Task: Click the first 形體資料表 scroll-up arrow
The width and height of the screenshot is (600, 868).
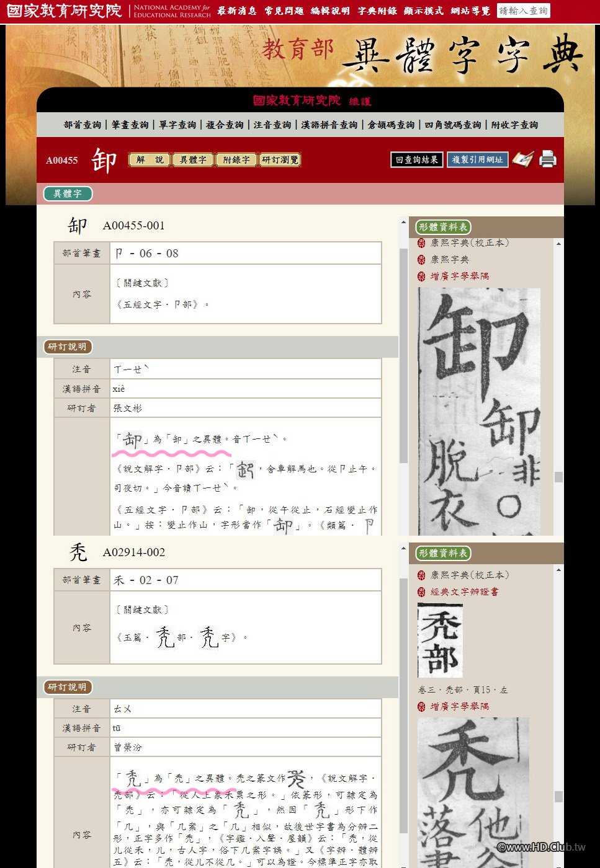Action: (558, 244)
